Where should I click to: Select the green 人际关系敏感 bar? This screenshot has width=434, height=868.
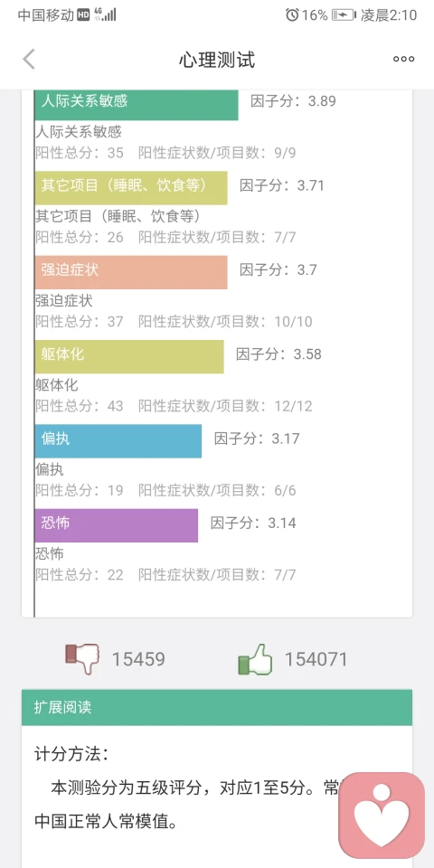click(137, 103)
